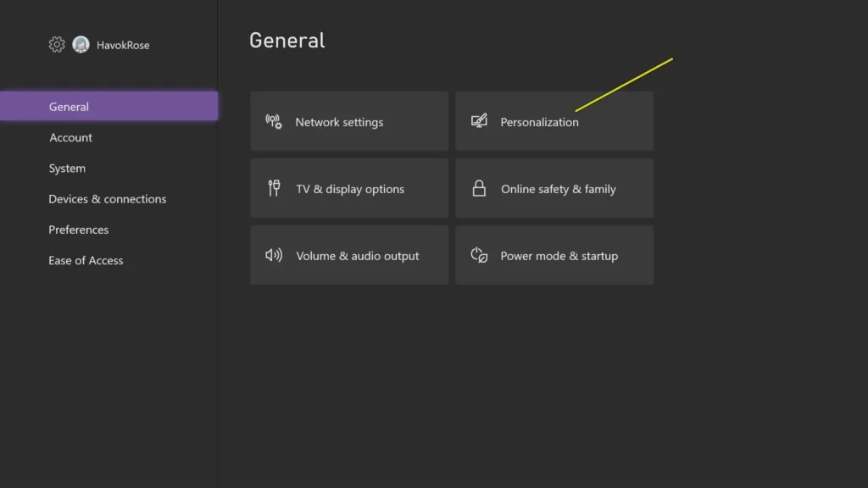Open the Personalization tile

(x=554, y=121)
